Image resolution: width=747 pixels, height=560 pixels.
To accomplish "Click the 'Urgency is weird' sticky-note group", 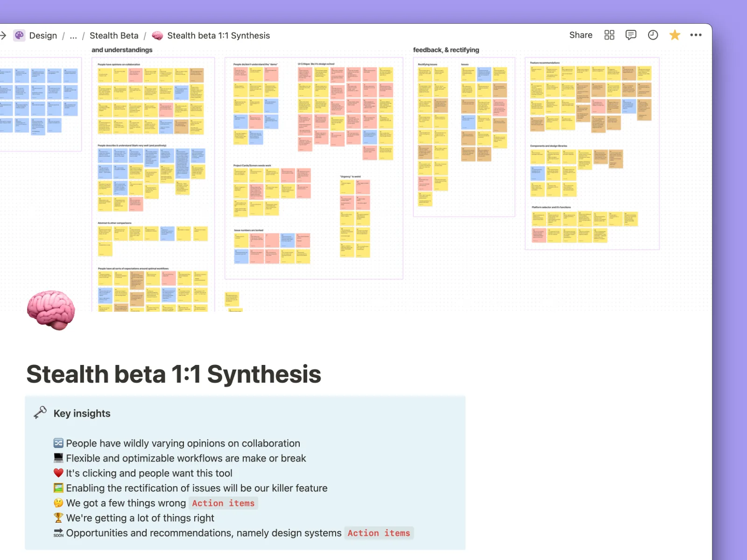I will (x=355, y=217).
